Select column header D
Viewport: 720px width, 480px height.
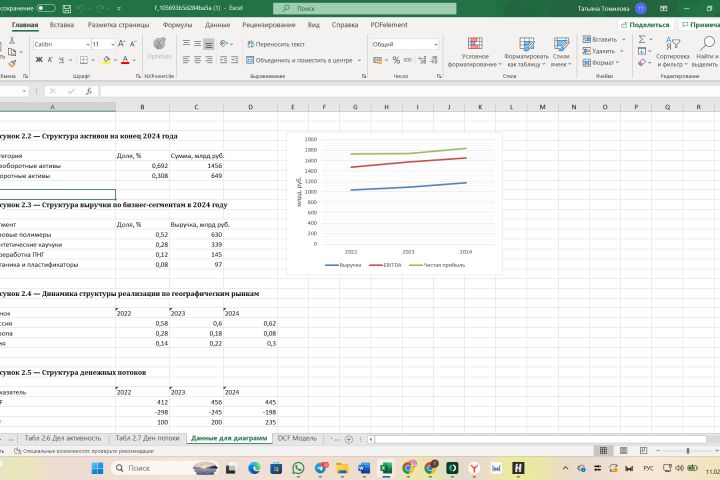[250, 107]
